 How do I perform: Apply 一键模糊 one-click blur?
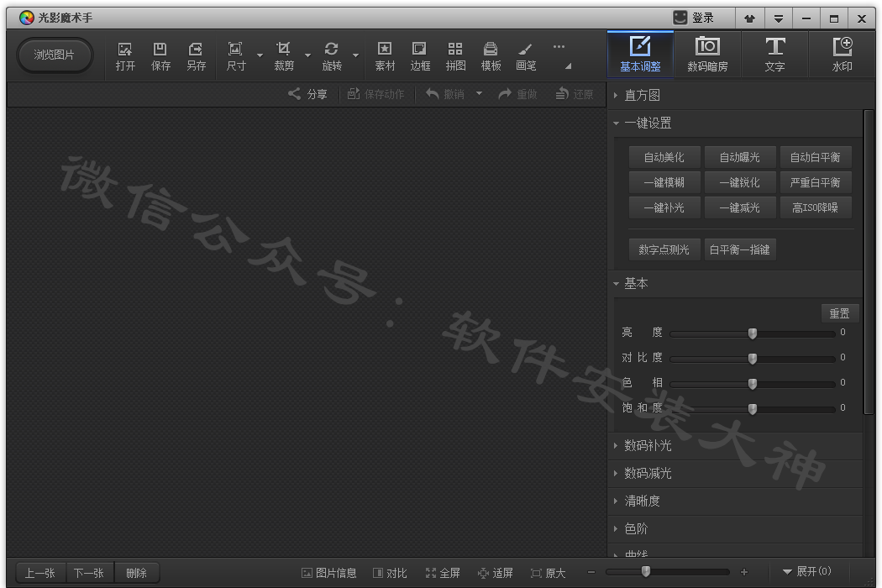coord(664,182)
